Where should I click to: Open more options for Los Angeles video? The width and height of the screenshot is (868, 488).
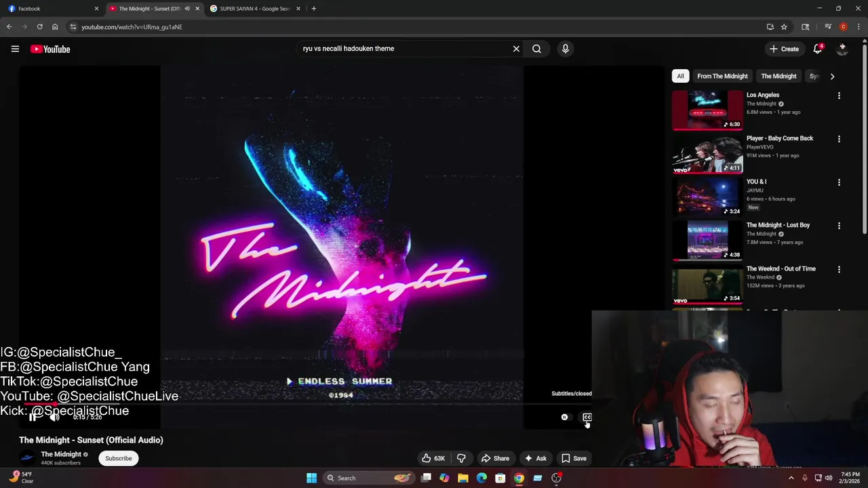tap(839, 96)
